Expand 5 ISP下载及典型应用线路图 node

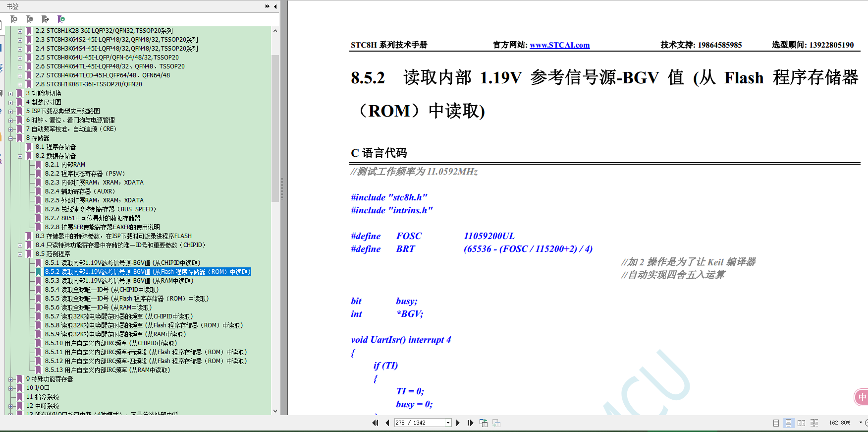[11, 111]
